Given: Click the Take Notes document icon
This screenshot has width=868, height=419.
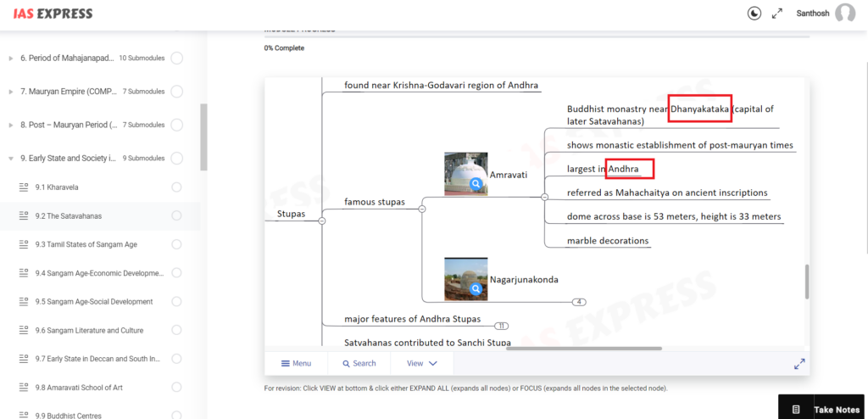Looking at the screenshot, I should click(796, 410).
